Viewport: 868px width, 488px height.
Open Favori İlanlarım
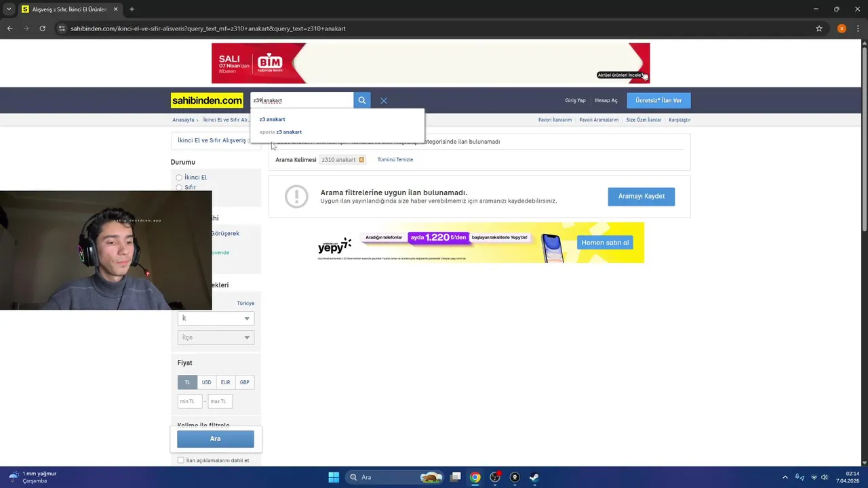pos(555,120)
